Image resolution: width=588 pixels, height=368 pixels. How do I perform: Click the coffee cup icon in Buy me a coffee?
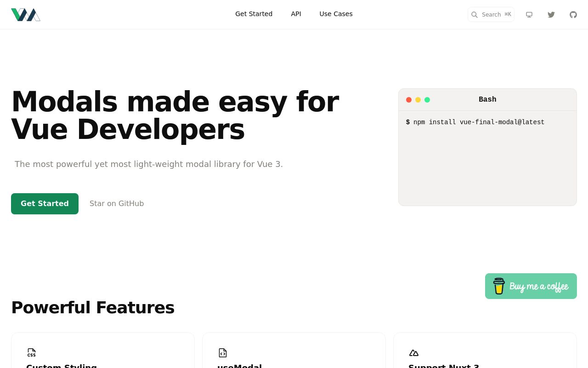tap(499, 286)
